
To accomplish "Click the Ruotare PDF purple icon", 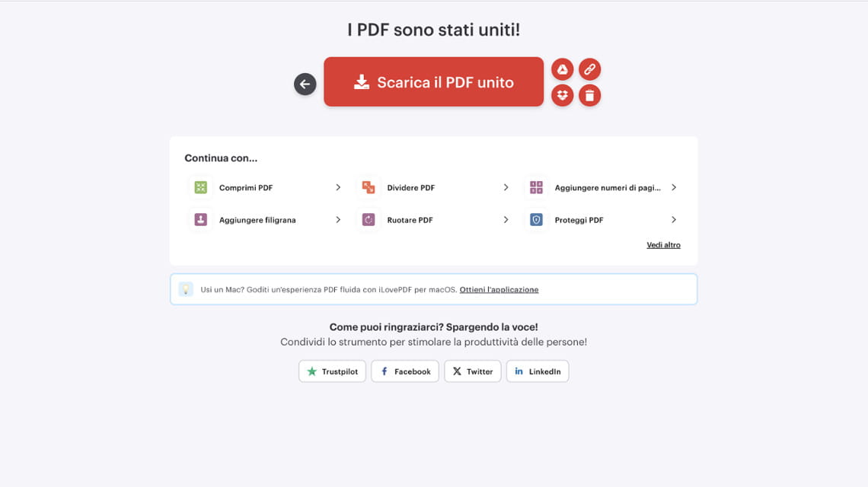I will tap(368, 220).
